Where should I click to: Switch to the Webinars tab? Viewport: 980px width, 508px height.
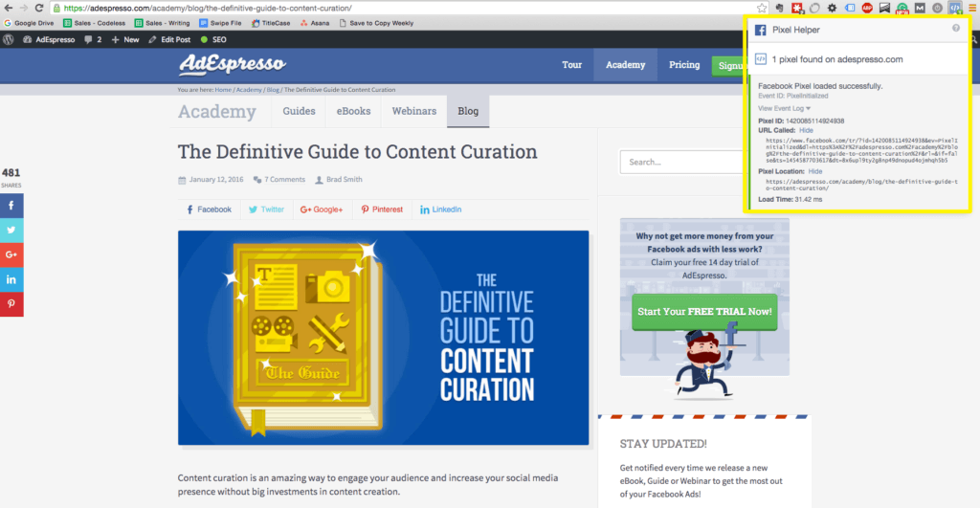pyautogui.click(x=413, y=111)
